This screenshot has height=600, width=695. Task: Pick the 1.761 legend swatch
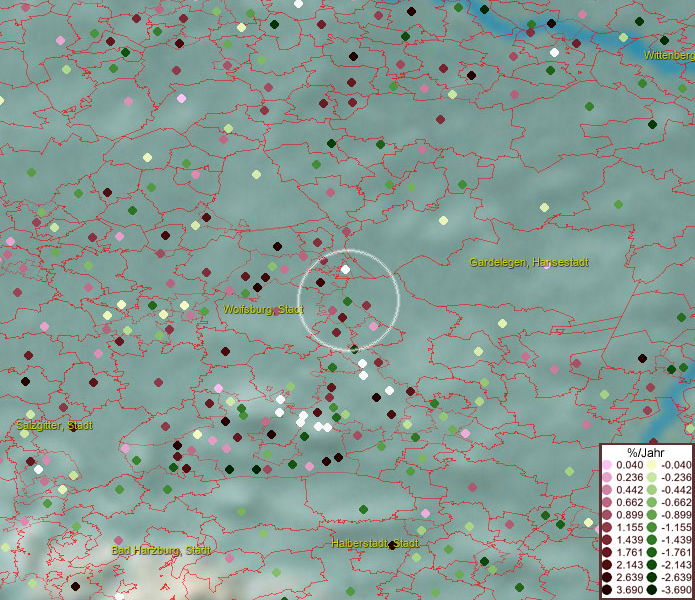coord(607,553)
